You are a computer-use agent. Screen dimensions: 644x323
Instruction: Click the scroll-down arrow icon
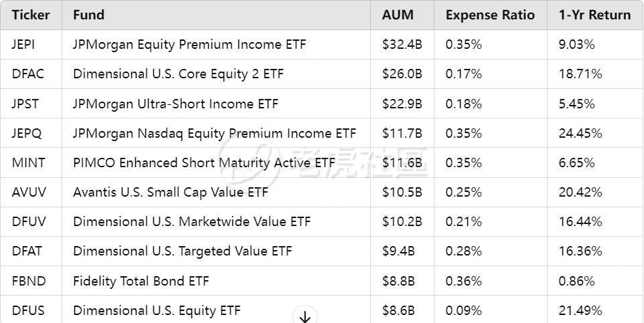click(x=305, y=316)
